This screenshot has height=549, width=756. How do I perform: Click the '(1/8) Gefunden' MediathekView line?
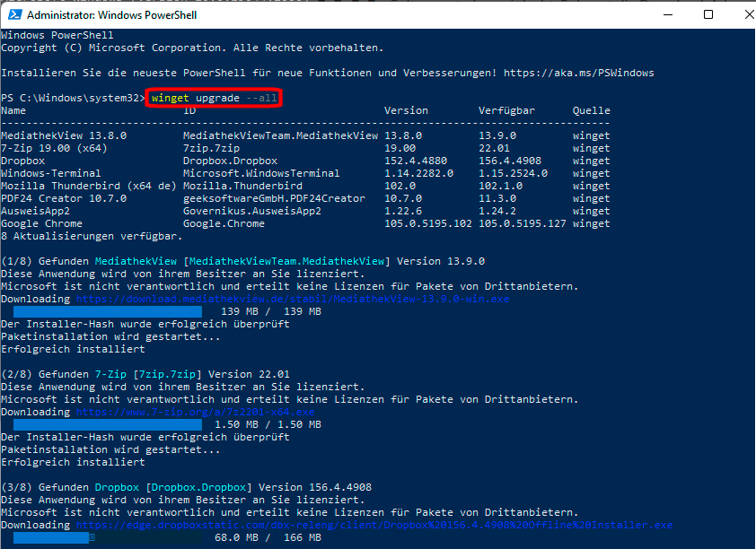[x=243, y=261]
